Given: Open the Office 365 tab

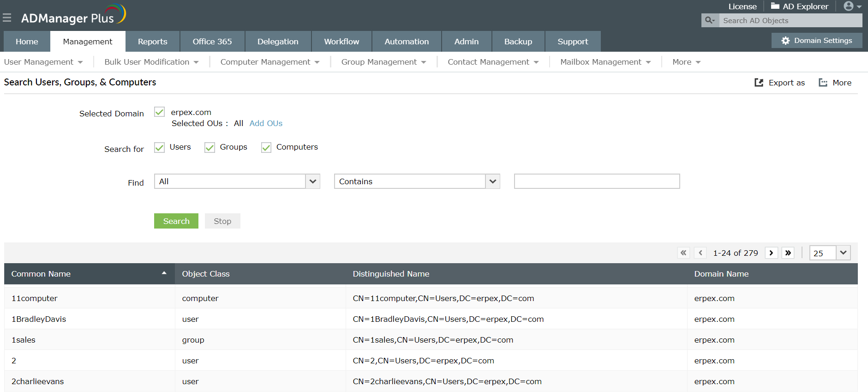Looking at the screenshot, I should click(x=212, y=42).
